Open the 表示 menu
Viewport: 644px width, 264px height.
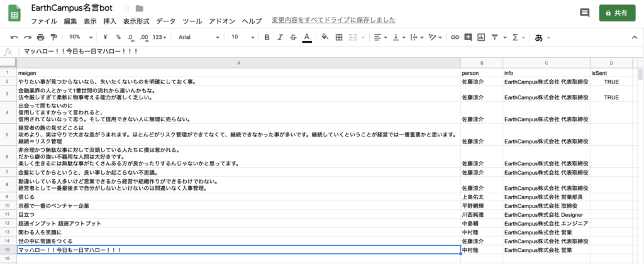point(90,21)
